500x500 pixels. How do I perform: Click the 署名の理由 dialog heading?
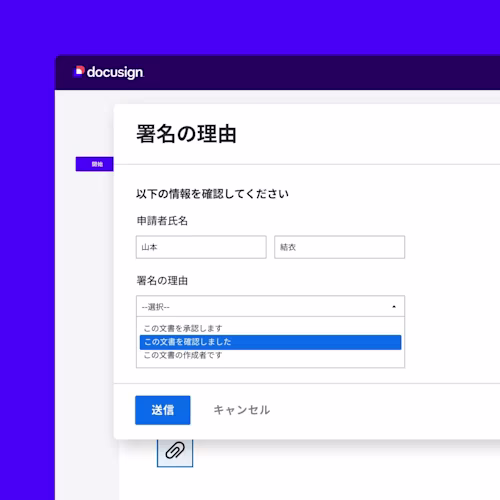(x=186, y=134)
